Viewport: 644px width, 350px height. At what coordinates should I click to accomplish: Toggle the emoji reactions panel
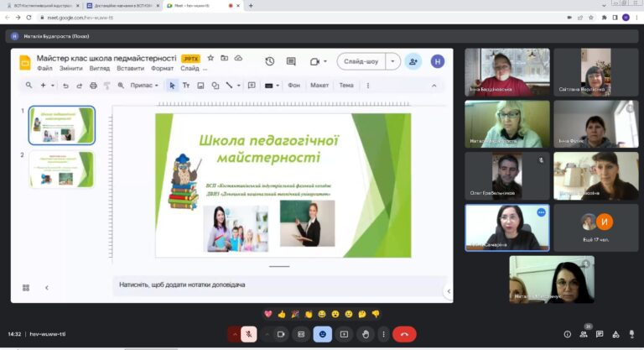323,334
